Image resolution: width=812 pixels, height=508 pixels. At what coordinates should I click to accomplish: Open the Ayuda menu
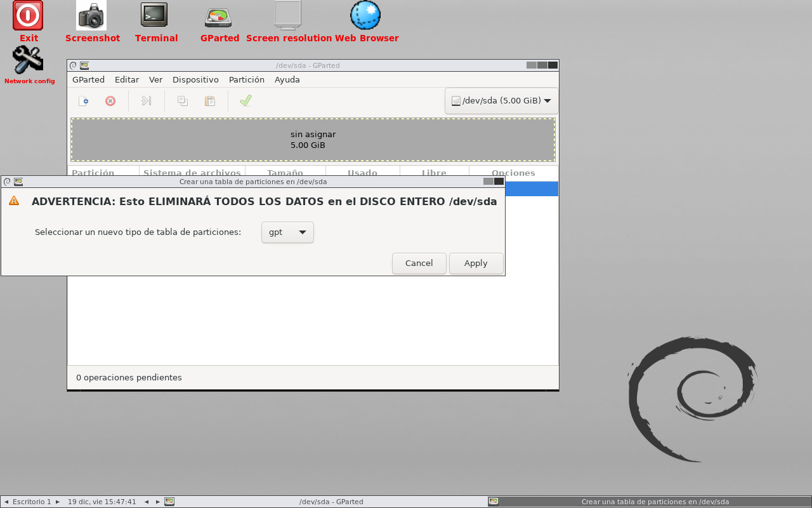[287, 80]
